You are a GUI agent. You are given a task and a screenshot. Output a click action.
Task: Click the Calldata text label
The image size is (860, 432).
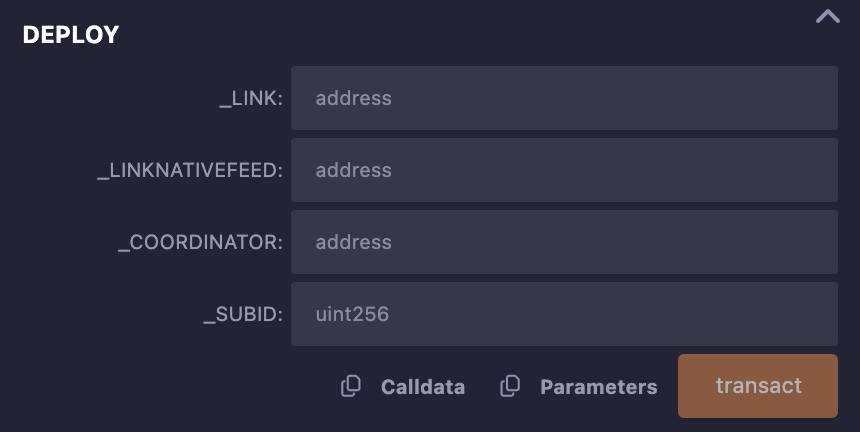[x=423, y=387]
